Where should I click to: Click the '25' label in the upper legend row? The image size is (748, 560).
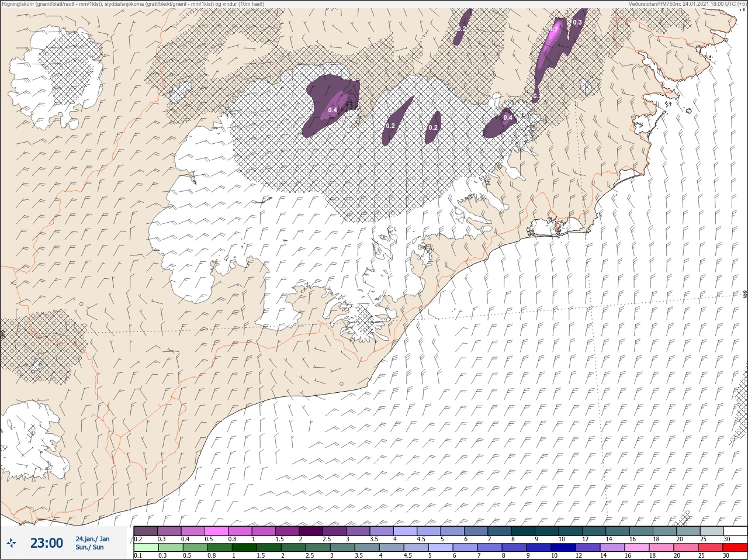coord(703,539)
